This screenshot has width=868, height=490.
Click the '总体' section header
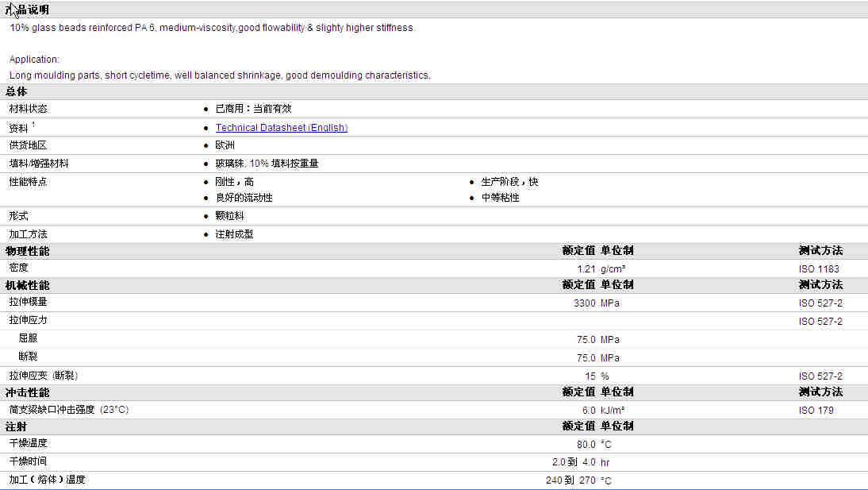(x=16, y=91)
